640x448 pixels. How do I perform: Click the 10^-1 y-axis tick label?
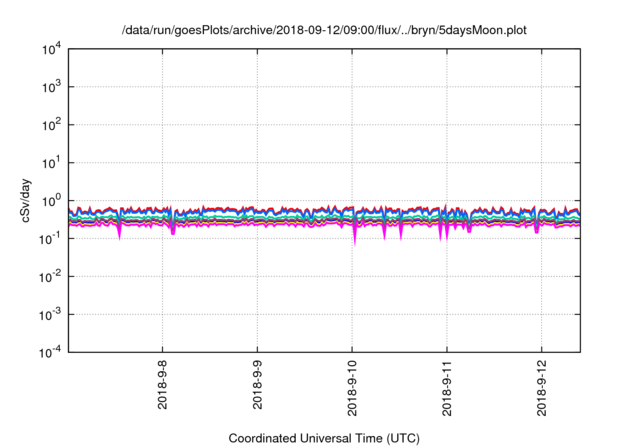click(x=51, y=239)
